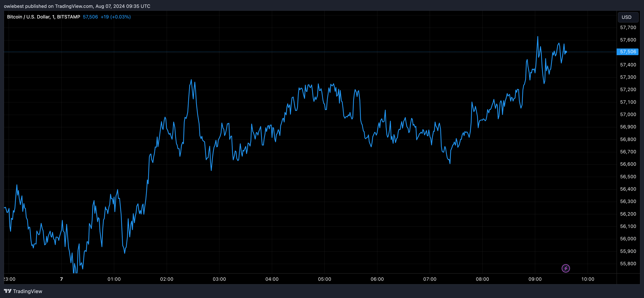The height and width of the screenshot is (298, 644).
Task: Click the 08:00 time axis label
Action: coord(483,279)
